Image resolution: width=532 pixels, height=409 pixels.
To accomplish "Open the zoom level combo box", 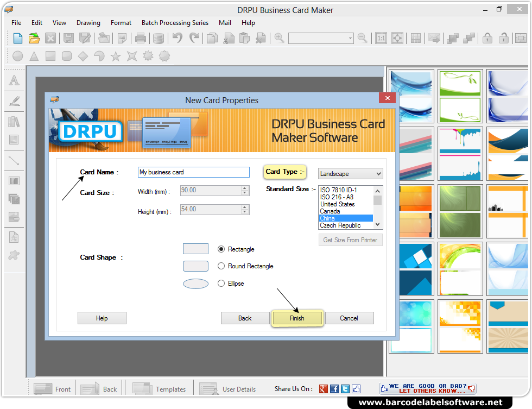I will tap(321, 39).
